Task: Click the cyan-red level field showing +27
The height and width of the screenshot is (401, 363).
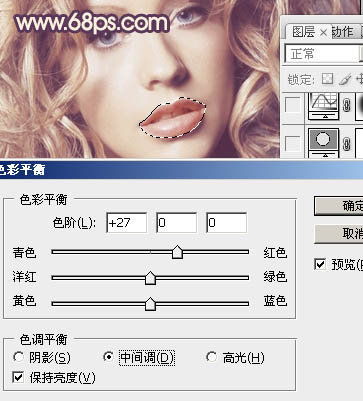Action: click(126, 222)
